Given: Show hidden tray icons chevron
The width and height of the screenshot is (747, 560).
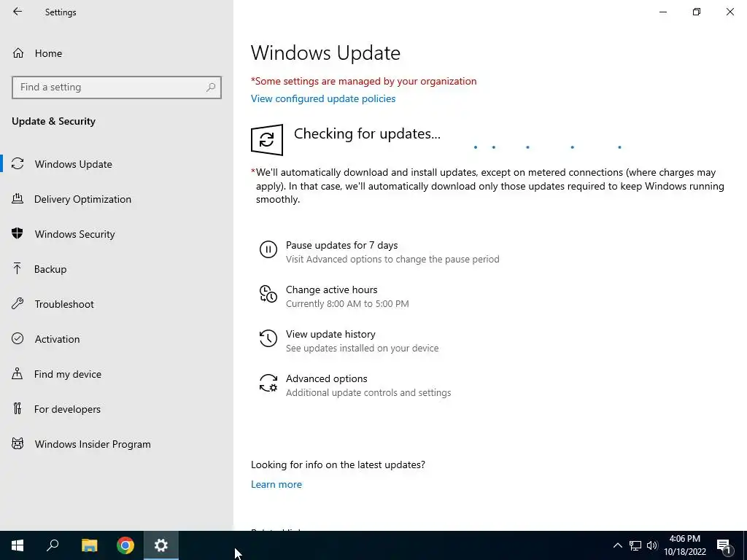Looking at the screenshot, I should coord(617,545).
